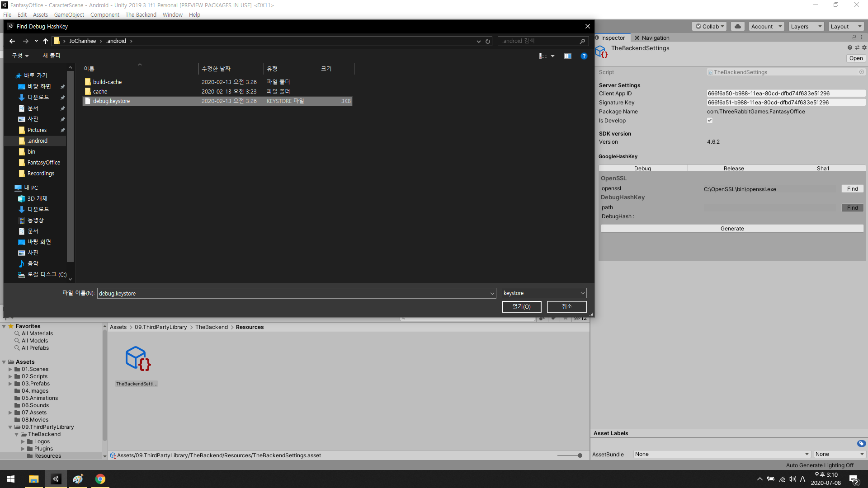
Task: Click Find next to openssl path
Action: 852,189
